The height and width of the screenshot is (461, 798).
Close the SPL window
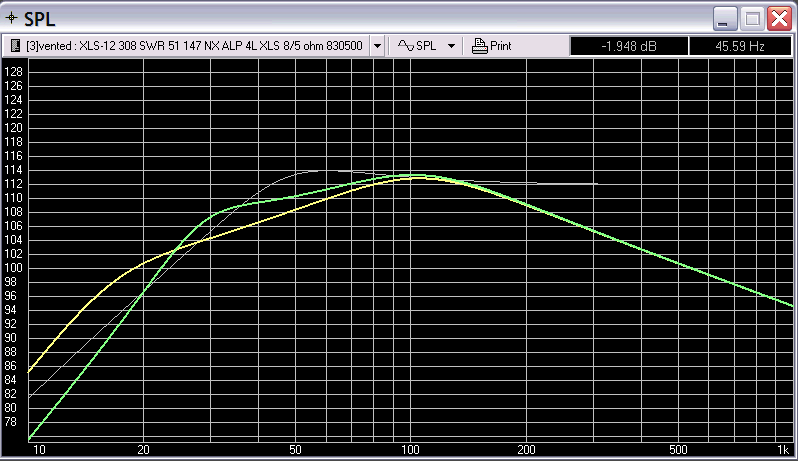coord(779,19)
